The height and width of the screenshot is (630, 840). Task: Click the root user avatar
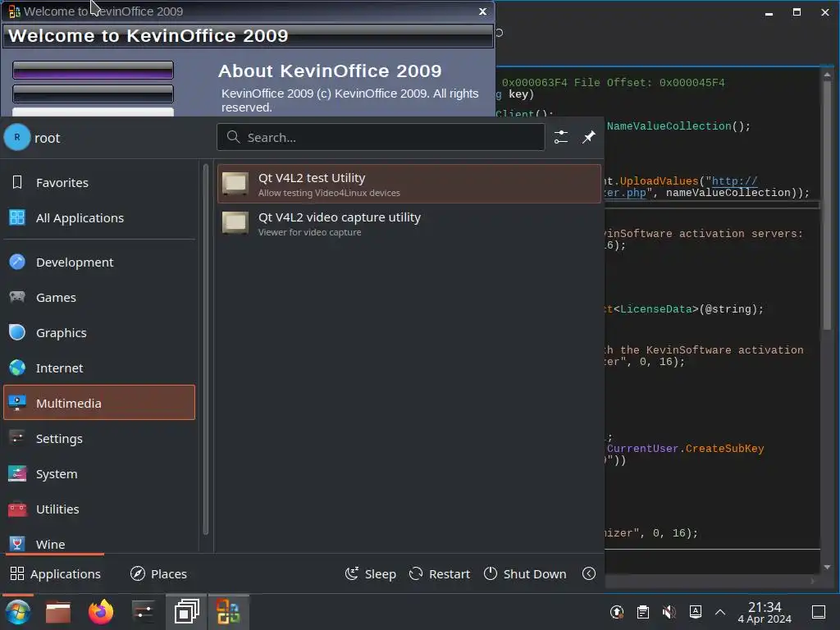coord(17,138)
